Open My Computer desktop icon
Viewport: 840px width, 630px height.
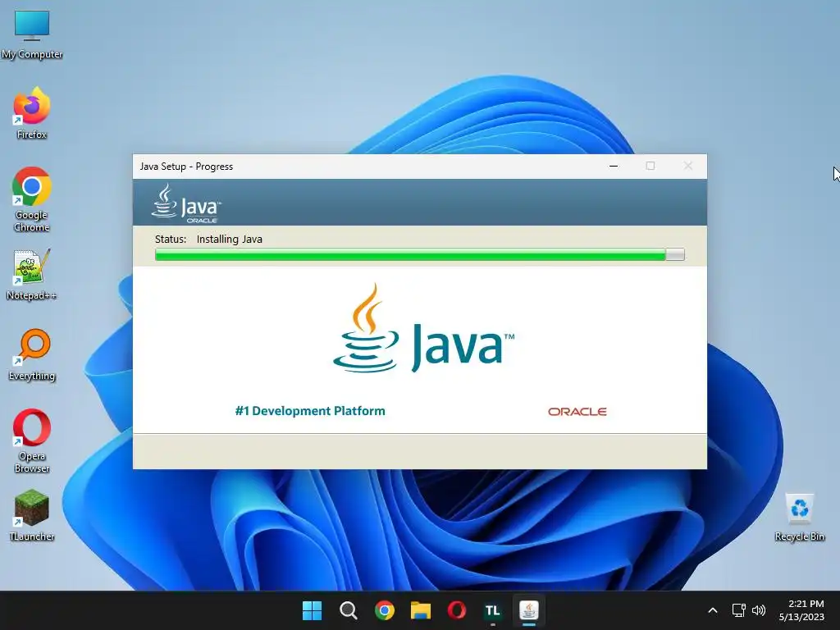32,34
